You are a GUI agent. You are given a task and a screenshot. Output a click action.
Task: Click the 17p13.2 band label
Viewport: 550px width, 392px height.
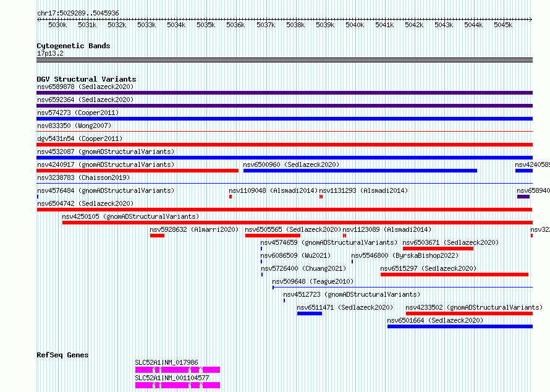(x=50, y=53)
